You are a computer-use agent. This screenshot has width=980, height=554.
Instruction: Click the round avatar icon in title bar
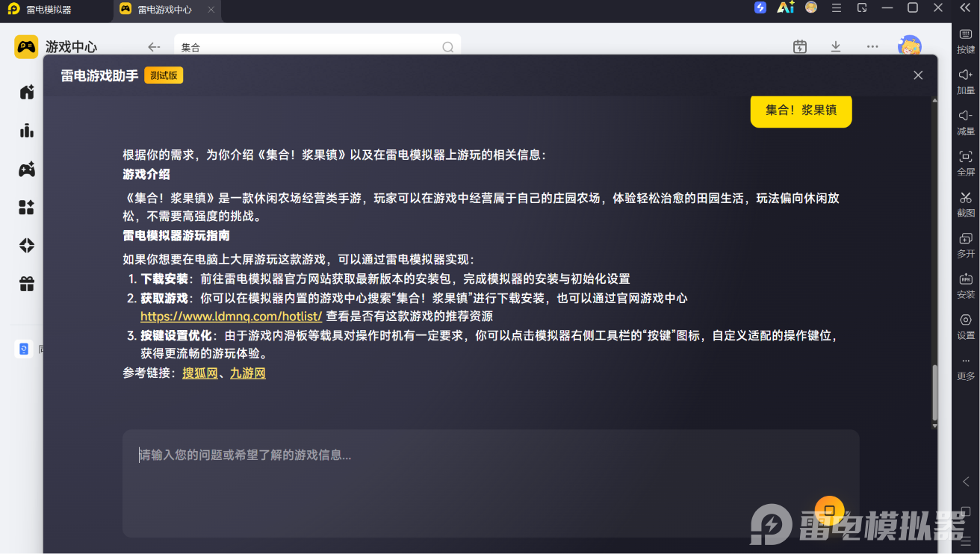[811, 7]
